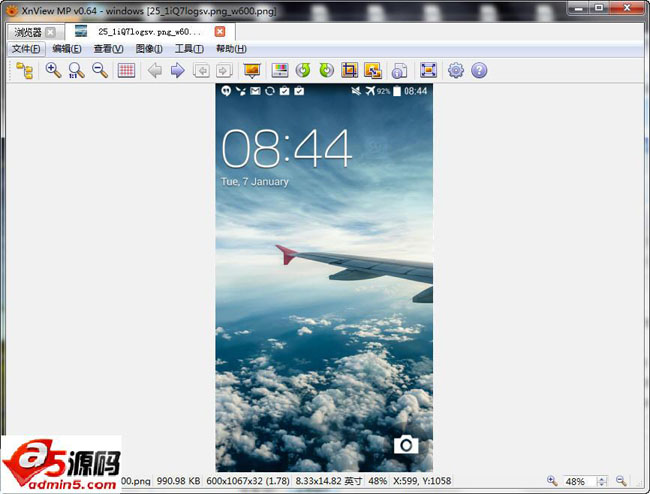Activate the crop tool
650x494 pixels.
click(349, 70)
